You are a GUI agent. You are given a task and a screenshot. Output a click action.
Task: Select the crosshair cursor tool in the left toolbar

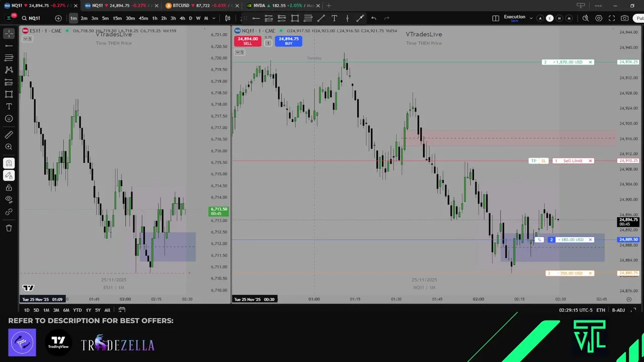click(9, 34)
